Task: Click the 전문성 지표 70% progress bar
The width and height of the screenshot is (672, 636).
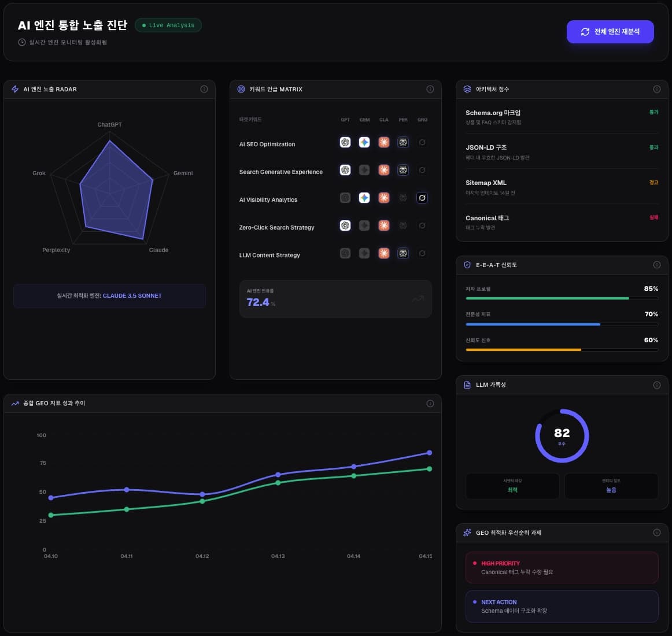Action: coord(562,324)
